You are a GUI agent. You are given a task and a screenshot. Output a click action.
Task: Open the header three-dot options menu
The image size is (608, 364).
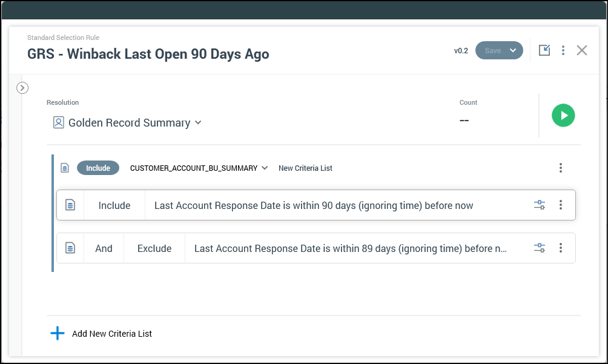(563, 50)
